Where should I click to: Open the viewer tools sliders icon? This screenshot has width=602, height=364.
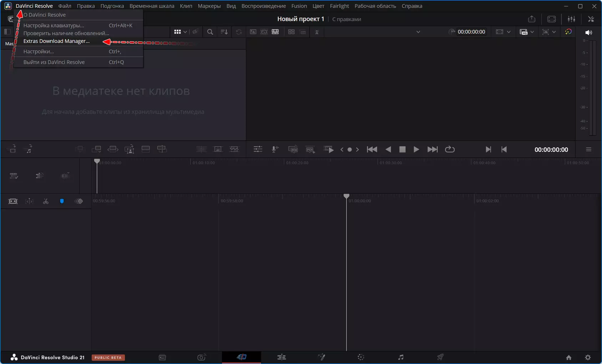point(258,149)
